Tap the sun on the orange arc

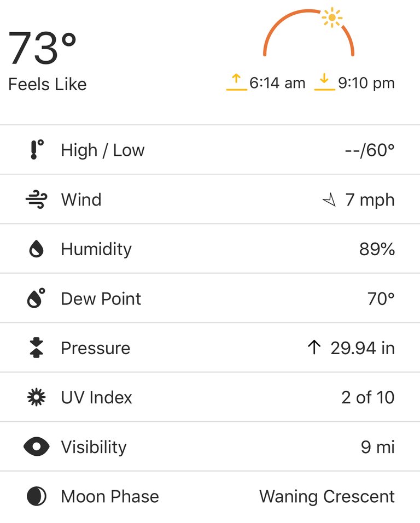332,17
